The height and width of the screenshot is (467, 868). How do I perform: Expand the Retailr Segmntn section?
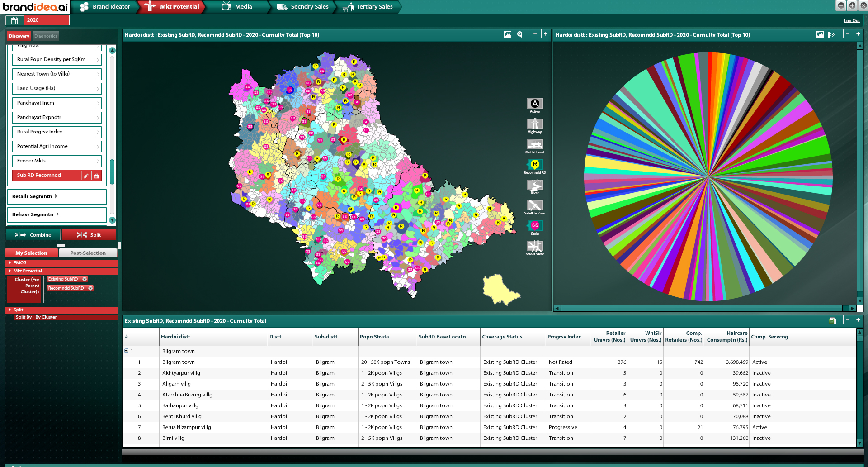56,196
